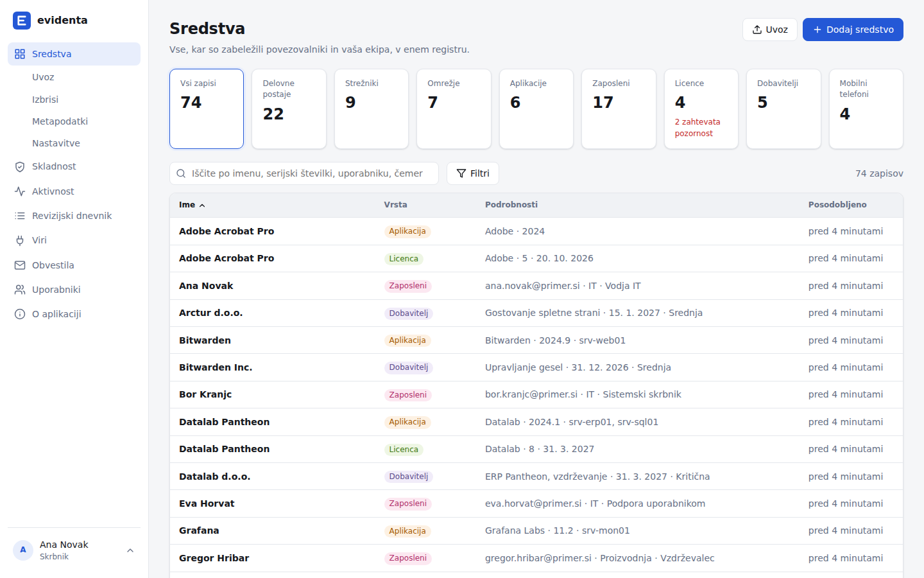The image size is (924, 578).
Task: Click the Ana Novak avatar
Action: tap(23, 550)
